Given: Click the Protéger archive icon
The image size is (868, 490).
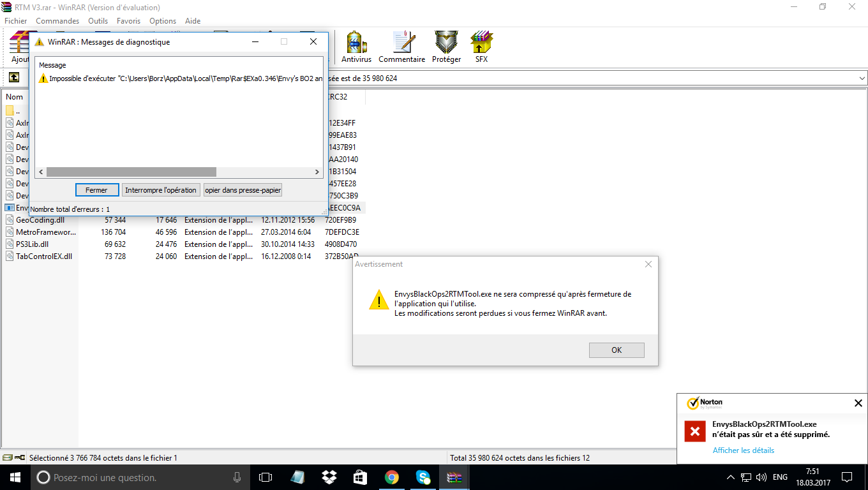Looking at the screenshot, I should click(446, 42).
